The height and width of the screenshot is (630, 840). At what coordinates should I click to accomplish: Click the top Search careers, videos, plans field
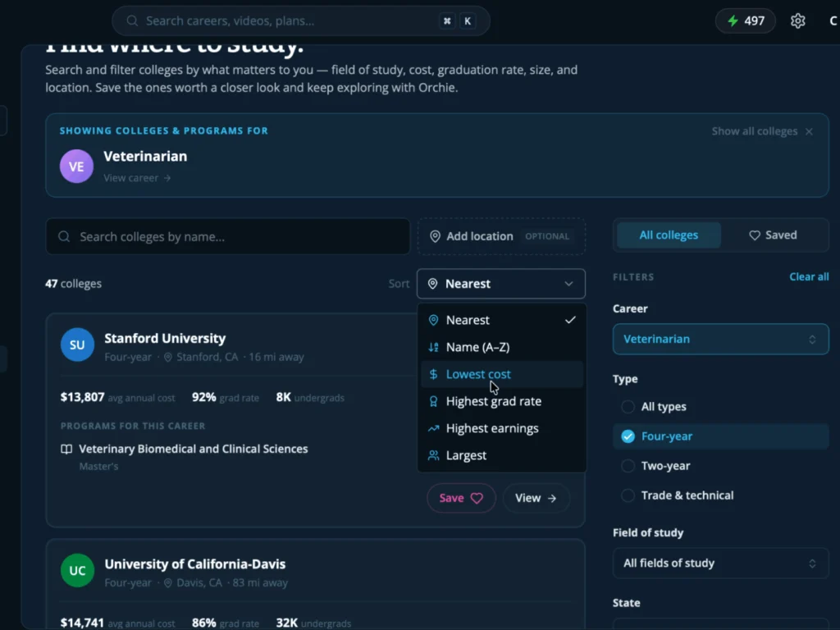300,21
